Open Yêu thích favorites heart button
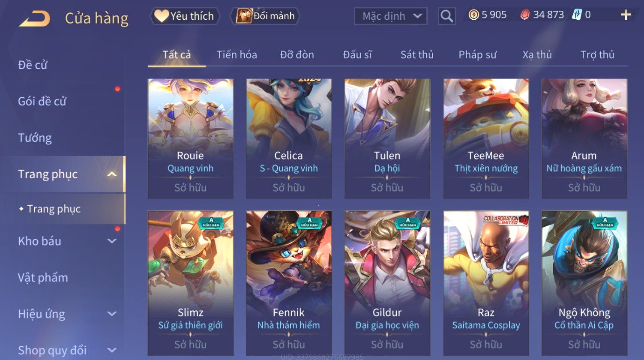Image resolution: width=644 pixels, height=360 pixels. (185, 16)
